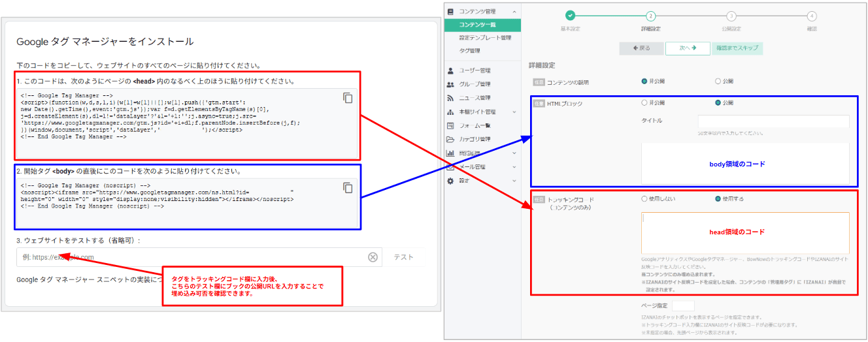Open タグ管理 in the sidebar

point(469,51)
